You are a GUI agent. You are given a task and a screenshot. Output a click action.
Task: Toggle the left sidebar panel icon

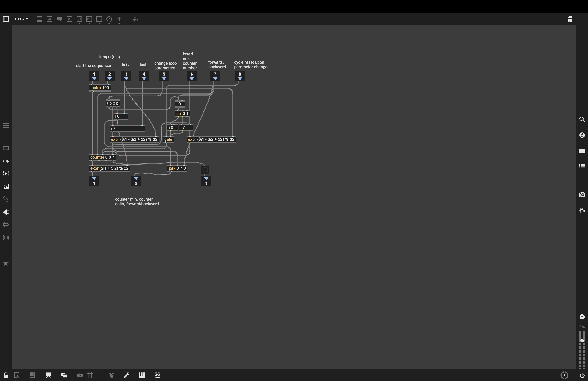pyautogui.click(x=6, y=19)
